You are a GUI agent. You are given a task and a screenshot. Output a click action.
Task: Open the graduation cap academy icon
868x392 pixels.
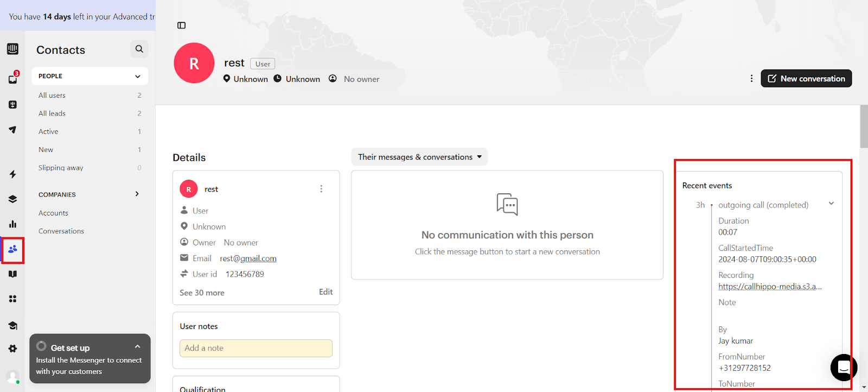pyautogui.click(x=12, y=326)
